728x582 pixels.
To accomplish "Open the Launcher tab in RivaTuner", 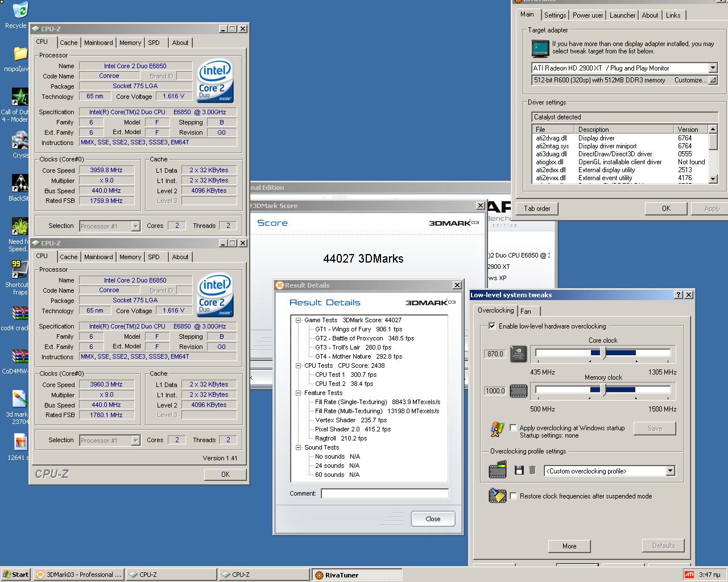I will [623, 15].
